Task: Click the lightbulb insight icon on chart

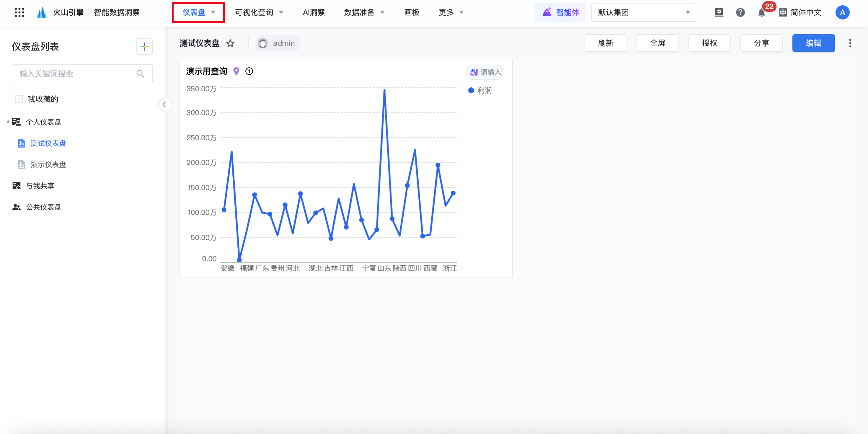Action: [236, 71]
